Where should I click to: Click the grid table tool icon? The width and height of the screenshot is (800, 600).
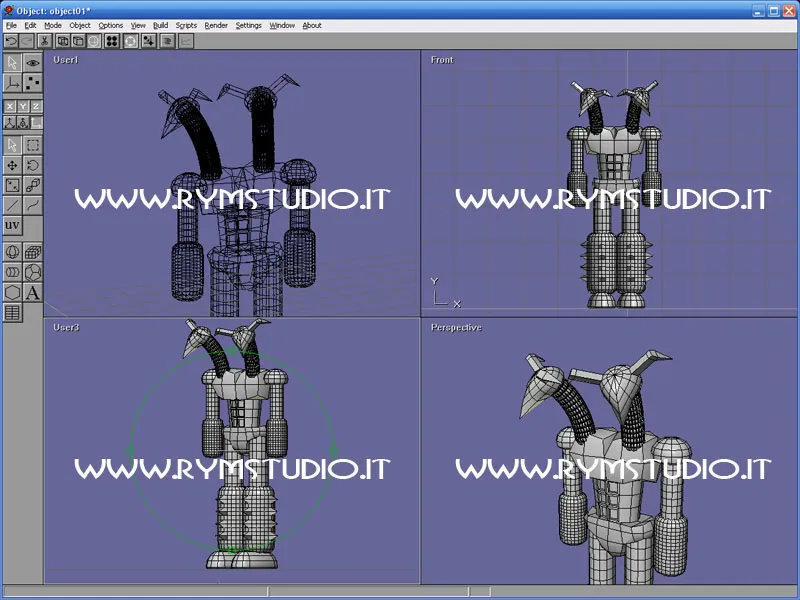(12, 312)
